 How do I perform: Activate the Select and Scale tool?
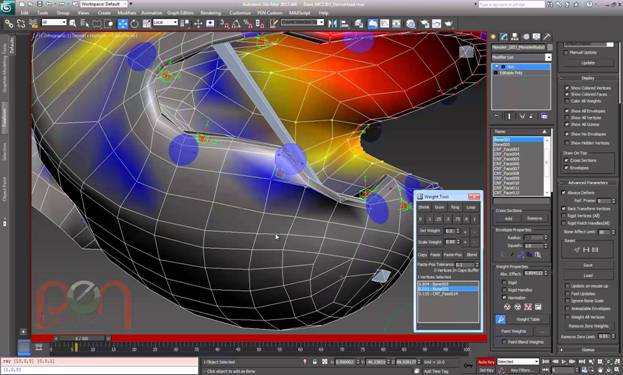147,24
